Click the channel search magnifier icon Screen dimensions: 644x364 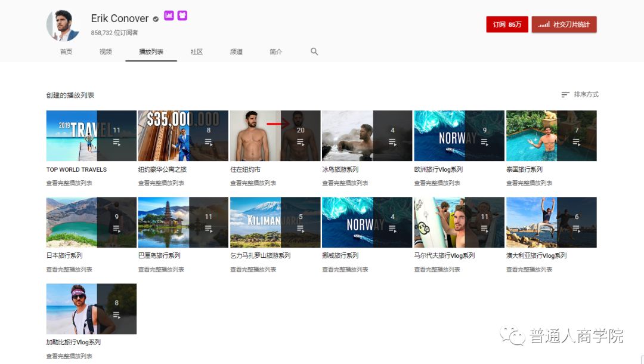pos(314,52)
